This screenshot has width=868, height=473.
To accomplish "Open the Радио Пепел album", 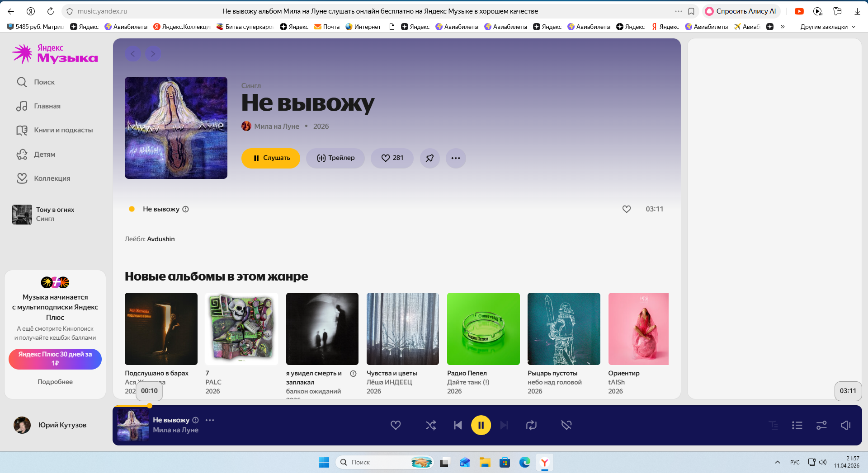I will point(483,329).
